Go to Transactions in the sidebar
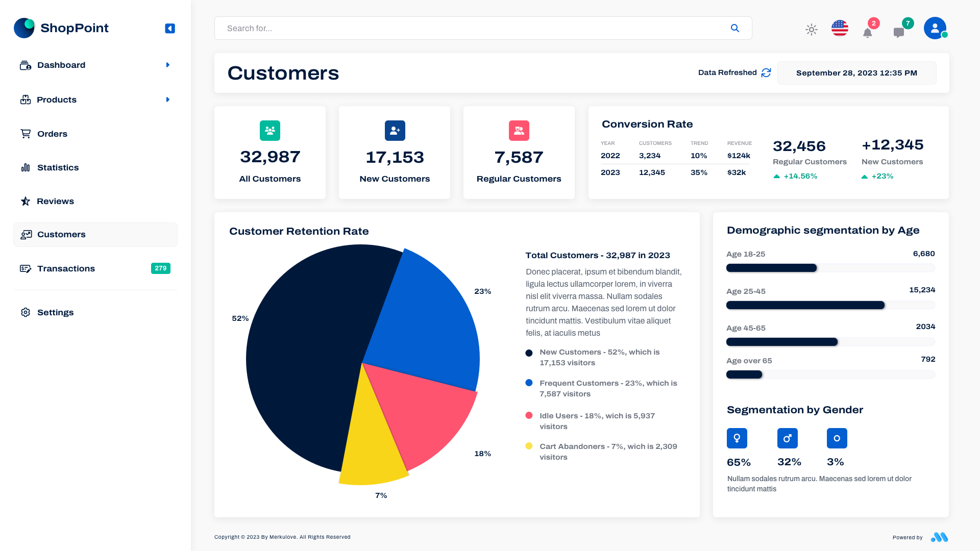The width and height of the screenshot is (980, 551). [x=66, y=268]
